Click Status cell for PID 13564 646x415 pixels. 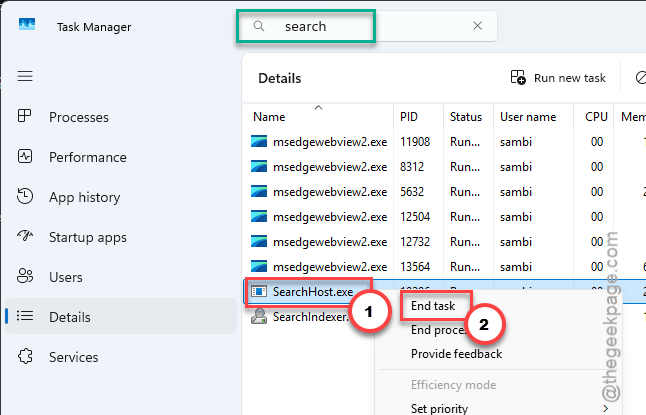click(465, 267)
